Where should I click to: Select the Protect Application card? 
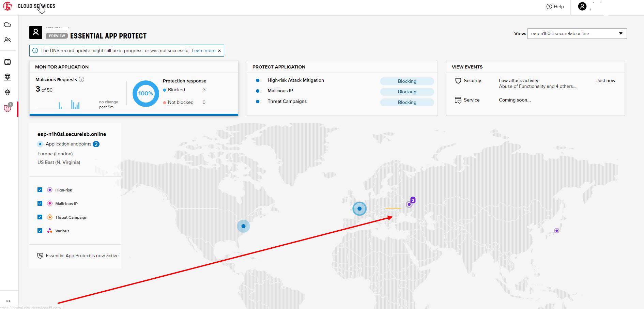[342, 88]
